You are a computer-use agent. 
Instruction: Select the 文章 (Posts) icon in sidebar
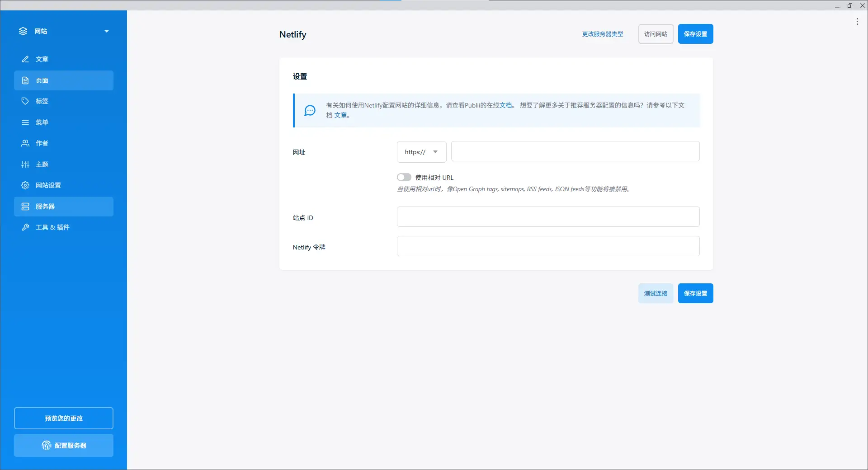tap(26, 59)
